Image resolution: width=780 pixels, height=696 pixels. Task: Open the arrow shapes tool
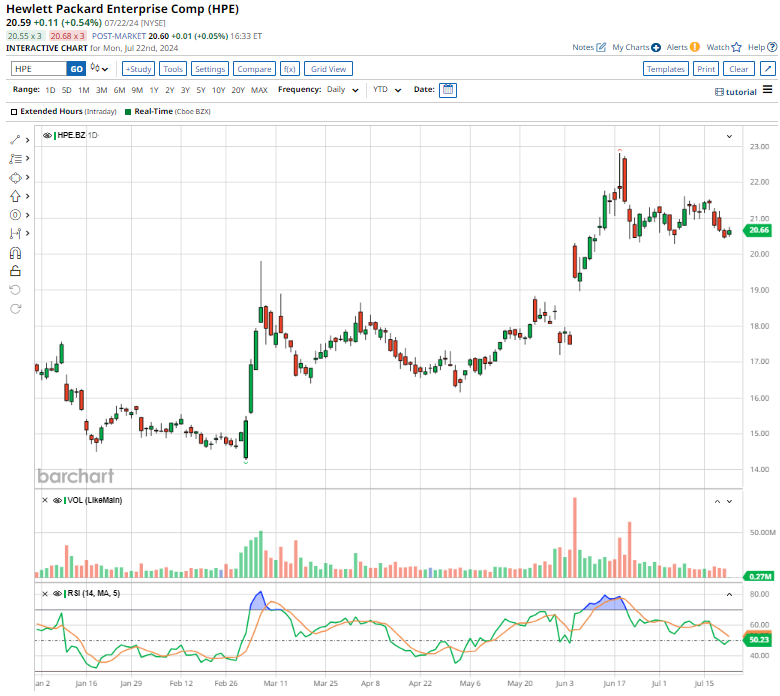coord(15,196)
